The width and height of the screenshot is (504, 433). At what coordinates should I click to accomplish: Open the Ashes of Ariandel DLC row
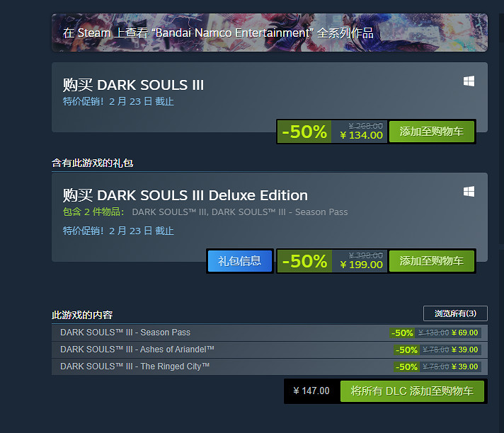click(137, 350)
